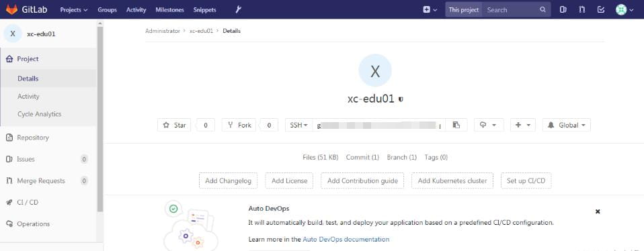The width and height of the screenshot is (644, 251).
Task: Select Details in sidebar
Action: (48, 79)
